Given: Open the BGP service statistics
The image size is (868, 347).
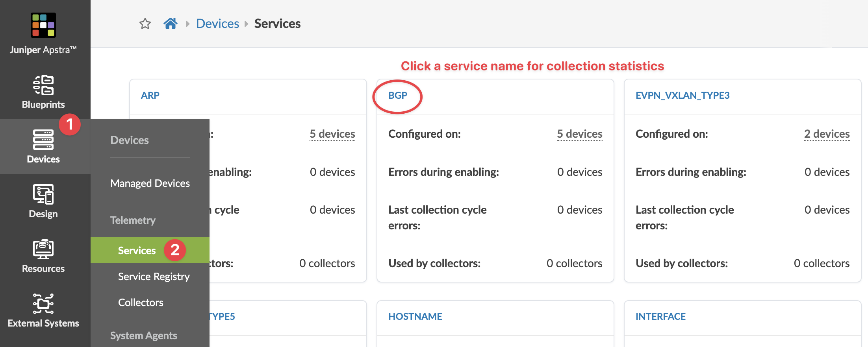Looking at the screenshot, I should [x=398, y=96].
